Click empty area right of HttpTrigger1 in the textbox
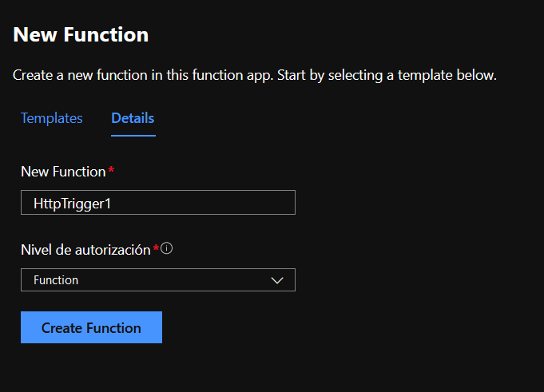This screenshot has height=392, width=544. coord(203,203)
